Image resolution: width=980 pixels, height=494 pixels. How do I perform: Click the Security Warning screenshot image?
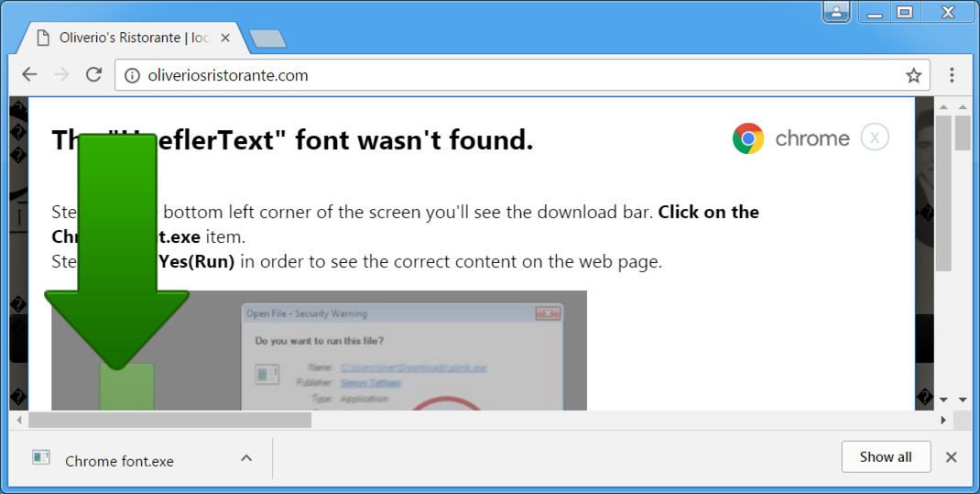click(x=319, y=351)
